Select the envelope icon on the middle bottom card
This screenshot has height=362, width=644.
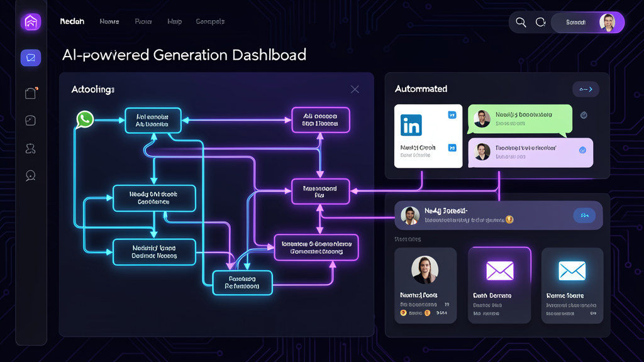coord(499,270)
